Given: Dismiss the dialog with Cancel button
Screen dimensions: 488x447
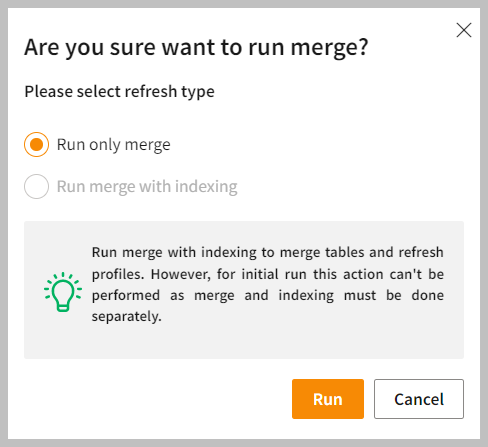Looking at the screenshot, I should click(419, 399).
